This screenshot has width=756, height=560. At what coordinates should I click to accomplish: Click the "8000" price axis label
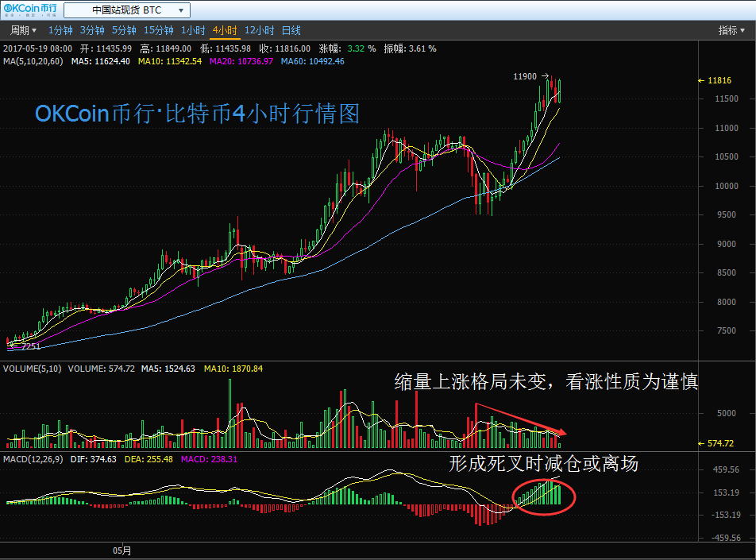coord(727,302)
